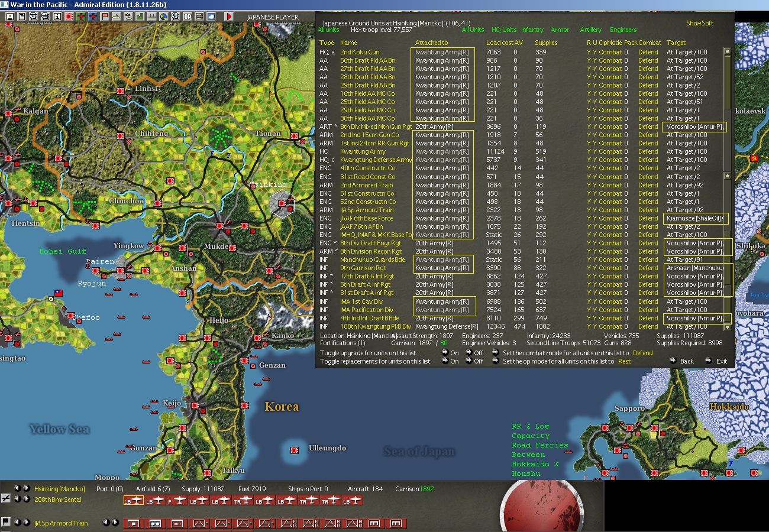The width and height of the screenshot is (769, 532).
Task: Click the Japanese rising sun flag toolbar icon
Action: click(69, 16)
